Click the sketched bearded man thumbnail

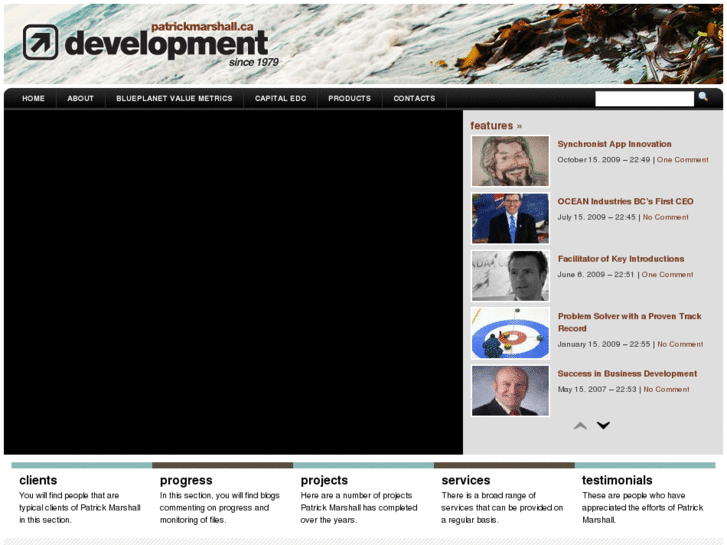pyautogui.click(x=510, y=161)
